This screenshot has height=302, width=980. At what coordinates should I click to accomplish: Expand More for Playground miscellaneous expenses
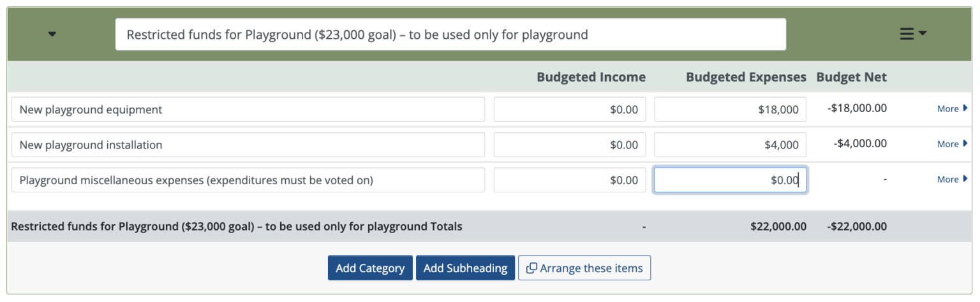point(951,180)
